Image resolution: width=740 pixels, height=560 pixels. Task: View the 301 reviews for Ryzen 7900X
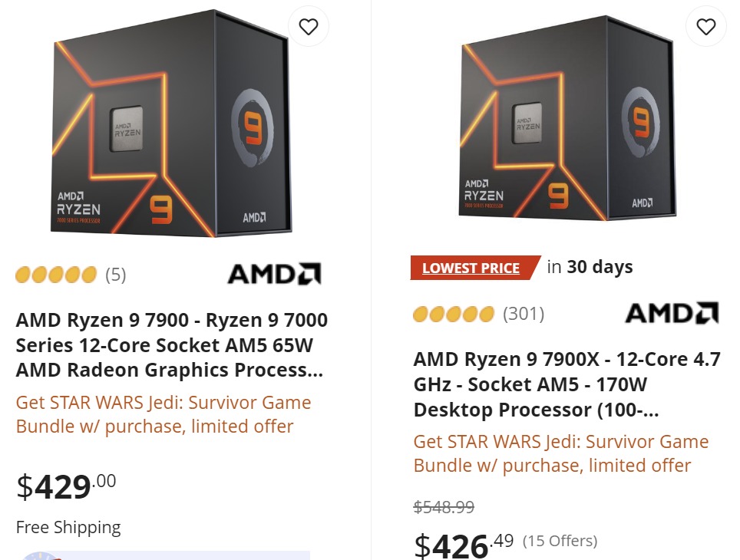(524, 314)
